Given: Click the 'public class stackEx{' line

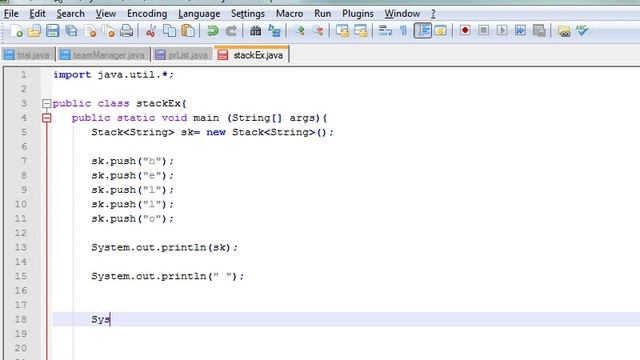Looking at the screenshot, I should [x=120, y=104].
